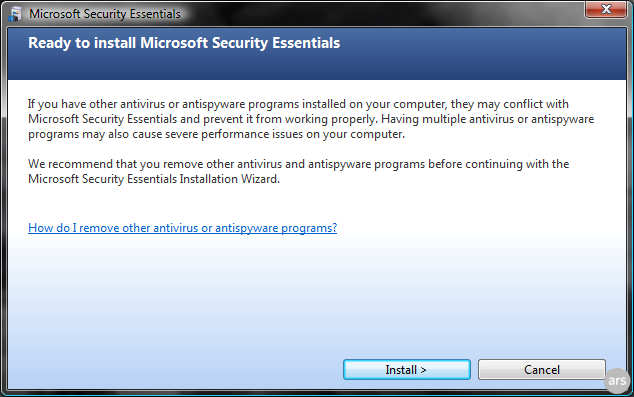Click the word antispyware in the link

[247, 228]
